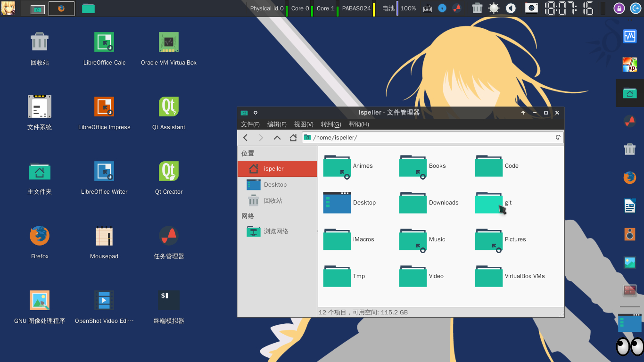Go back in the file manager toolbar

coord(245,138)
